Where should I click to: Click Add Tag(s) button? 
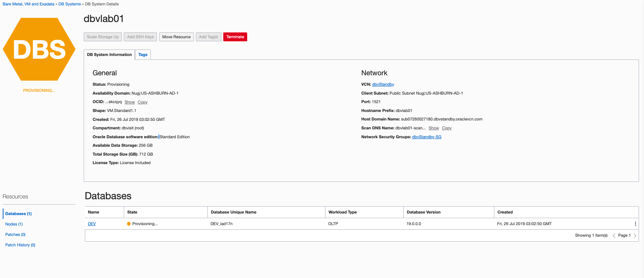[x=209, y=37]
